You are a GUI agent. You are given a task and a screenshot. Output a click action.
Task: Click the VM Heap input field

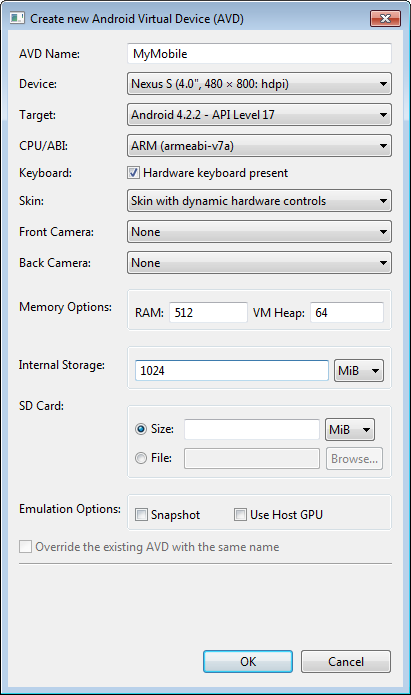click(x=347, y=312)
